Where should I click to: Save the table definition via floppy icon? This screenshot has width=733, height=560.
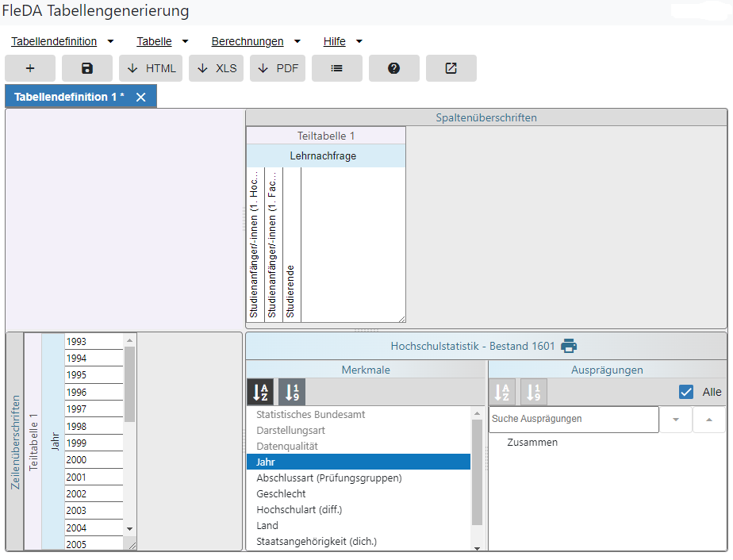pyautogui.click(x=87, y=68)
